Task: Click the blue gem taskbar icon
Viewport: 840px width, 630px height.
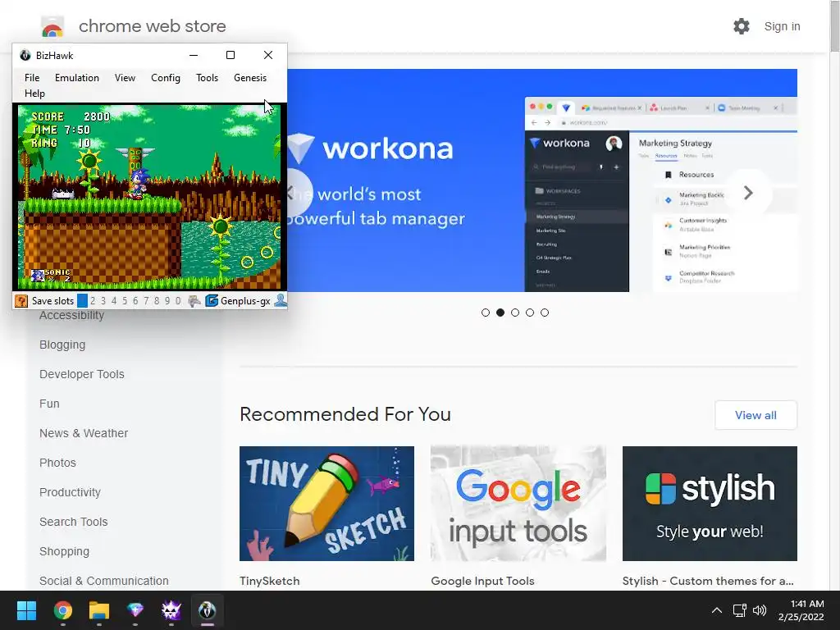Action: pos(135,610)
